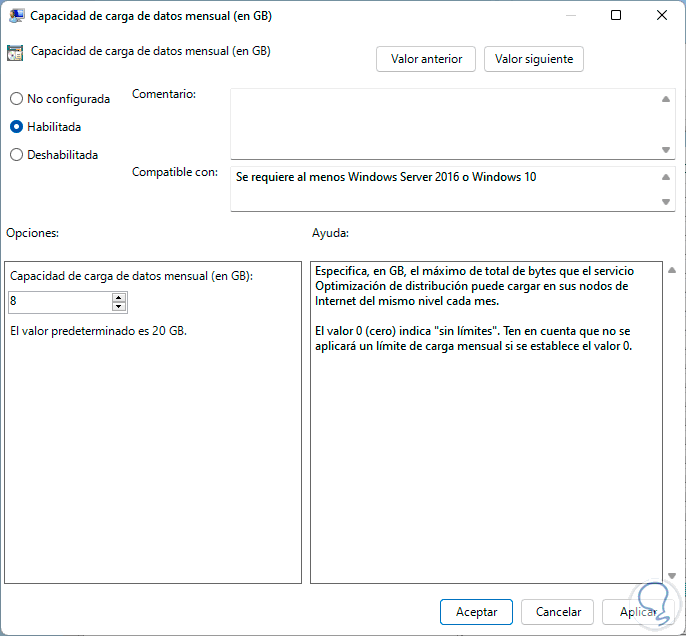Click the monthly data cap value field

[x=60, y=302]
